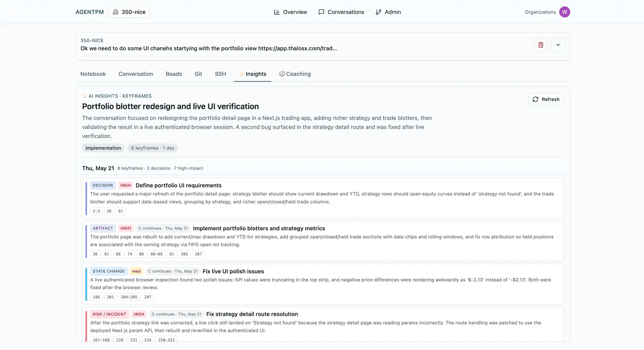Click the Organizations link
The width and height of the screenshot is (644, 350).
pos(540,12)
